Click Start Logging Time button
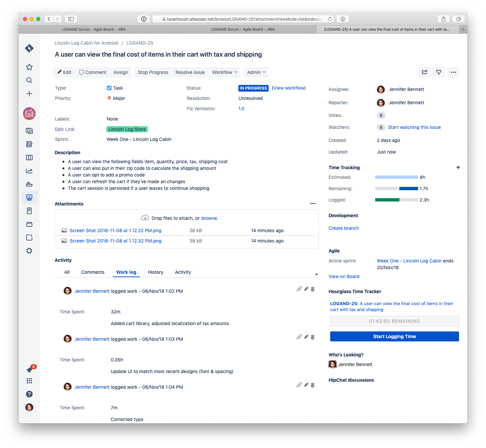486x448 pixels. 394,336
